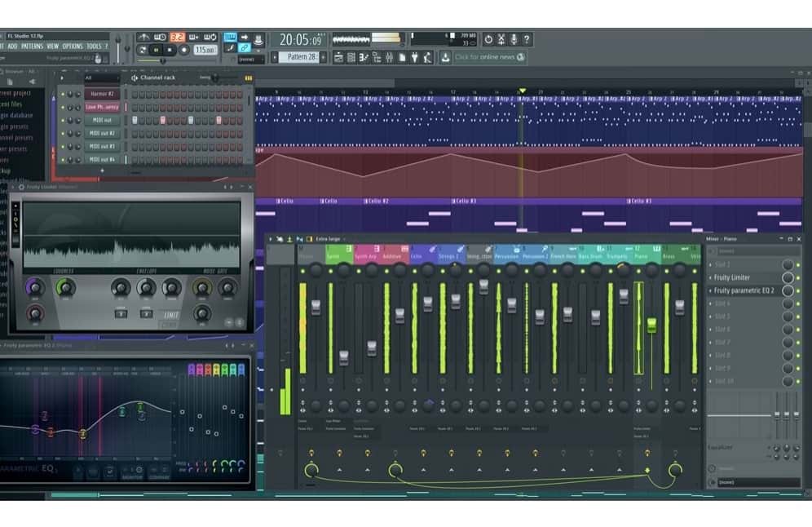Mute the Harmor #2 channel
Screen dimensions: 812x527
[62, 95]
